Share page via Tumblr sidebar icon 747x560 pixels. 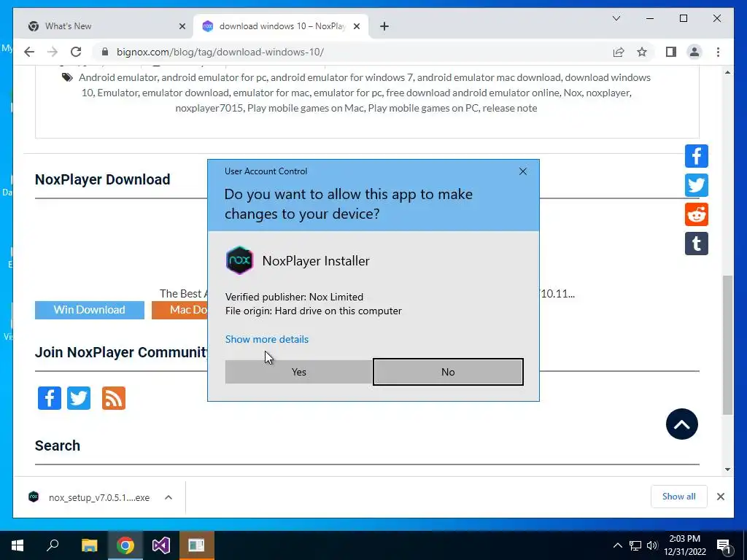click(x=697, y=244)
